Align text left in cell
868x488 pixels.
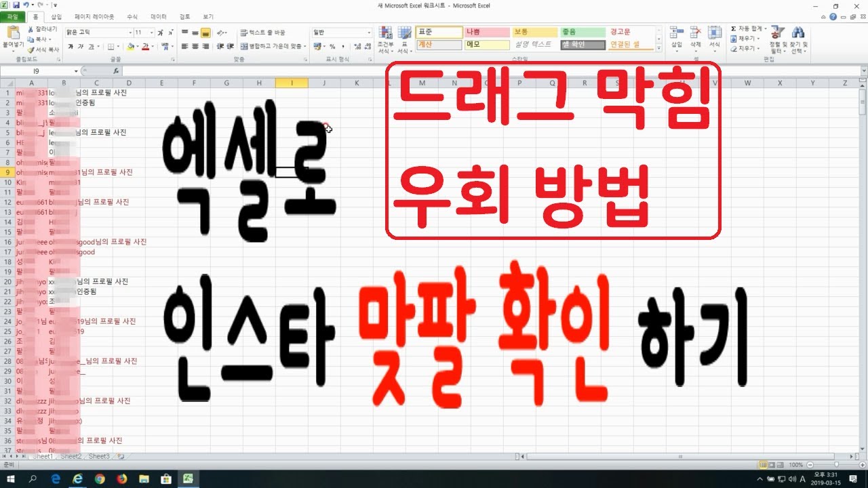tap(184, 47)
